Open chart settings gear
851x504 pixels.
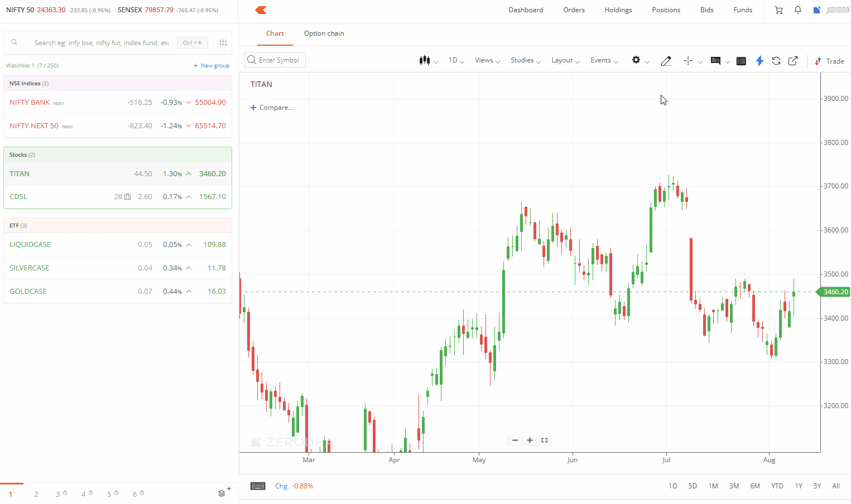point(636,60)
